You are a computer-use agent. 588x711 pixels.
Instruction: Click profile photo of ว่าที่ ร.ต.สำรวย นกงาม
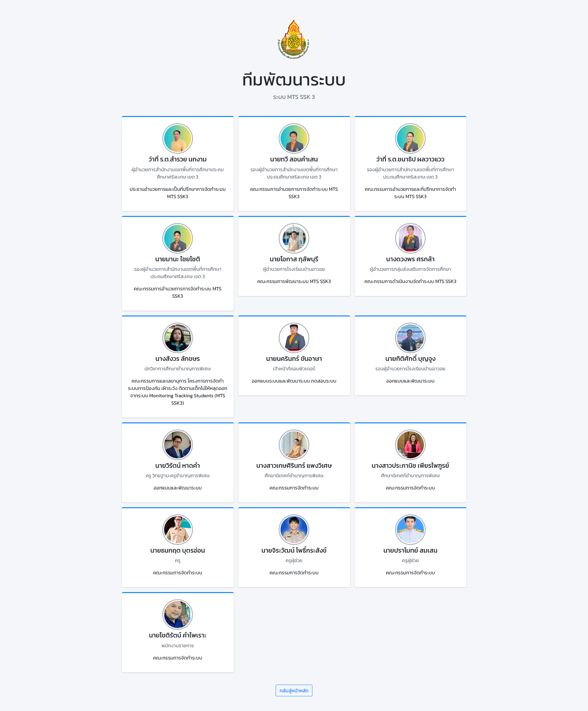(178, 138)
